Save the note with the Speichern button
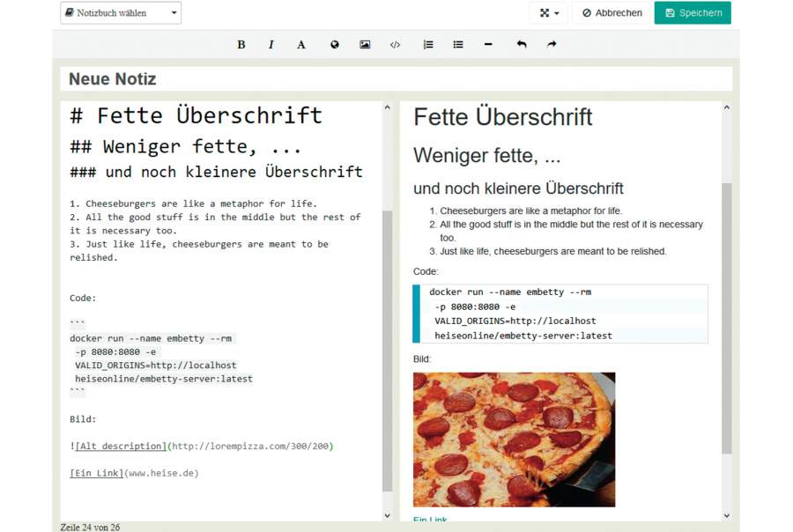Image resolution: width=793 pixels, height=532 pixels. pyautogui.click(x=693, y=12)
